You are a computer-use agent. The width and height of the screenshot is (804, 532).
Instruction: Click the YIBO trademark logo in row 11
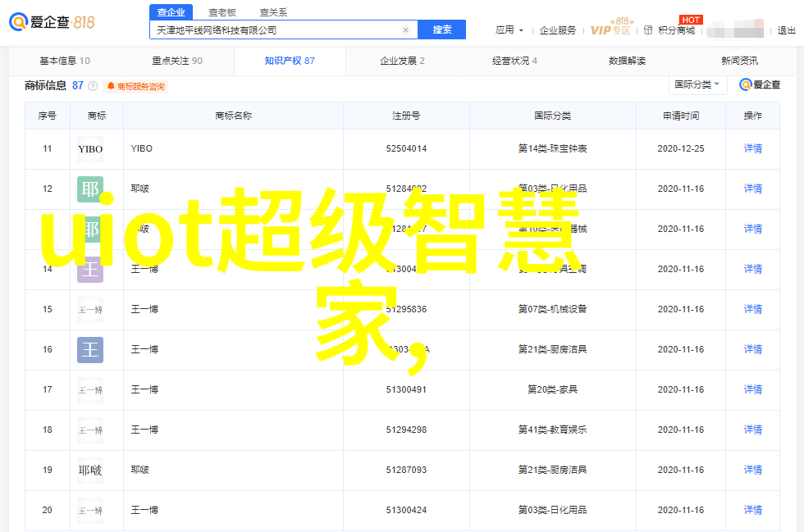pyautogui.click(x=90, y=149)
